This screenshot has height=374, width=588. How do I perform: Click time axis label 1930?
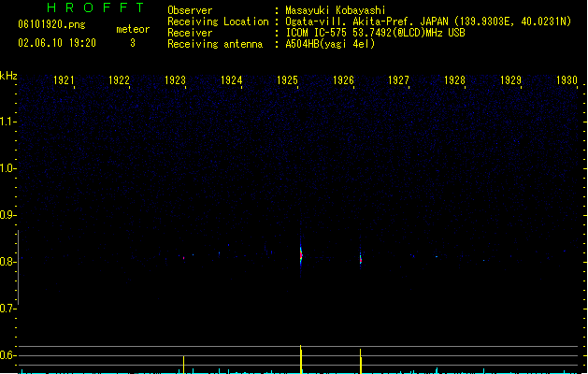pos(566,80)
